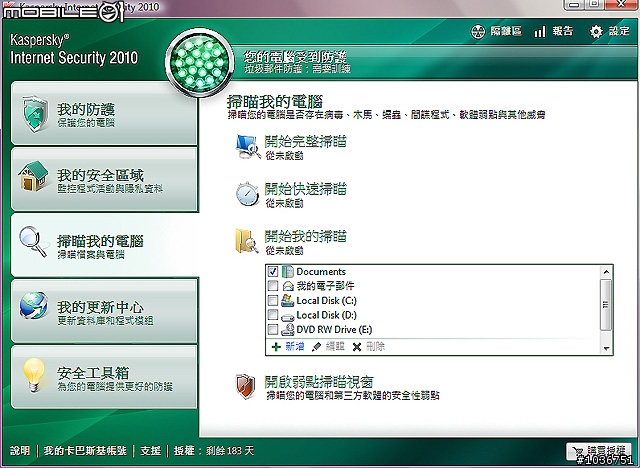This screenshot has height=468, width=640.
Task: Click the Documents folder icon in list
Action: click(288, 271)
